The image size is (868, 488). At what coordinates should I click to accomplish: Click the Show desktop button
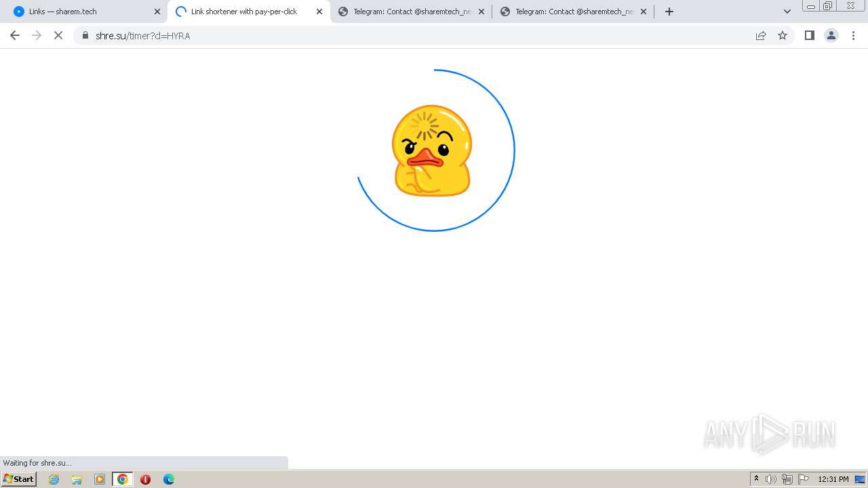(860, 479)
